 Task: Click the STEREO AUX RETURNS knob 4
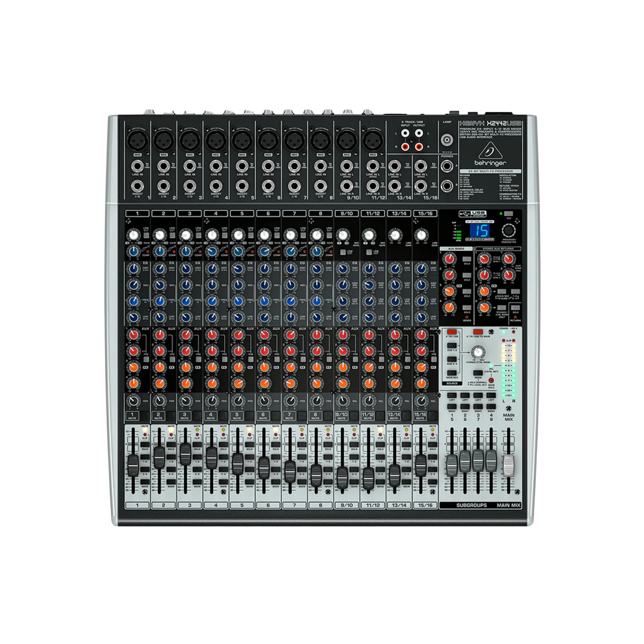click(484, 307)
